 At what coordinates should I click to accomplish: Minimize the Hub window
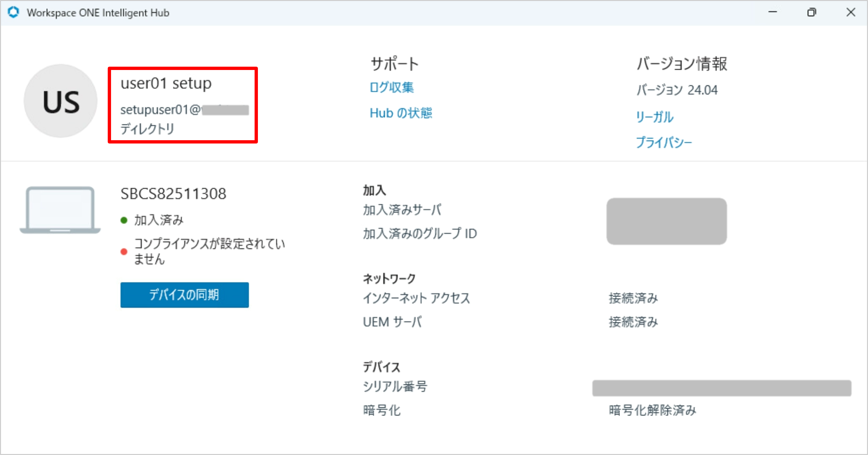[x=773, y=12]
